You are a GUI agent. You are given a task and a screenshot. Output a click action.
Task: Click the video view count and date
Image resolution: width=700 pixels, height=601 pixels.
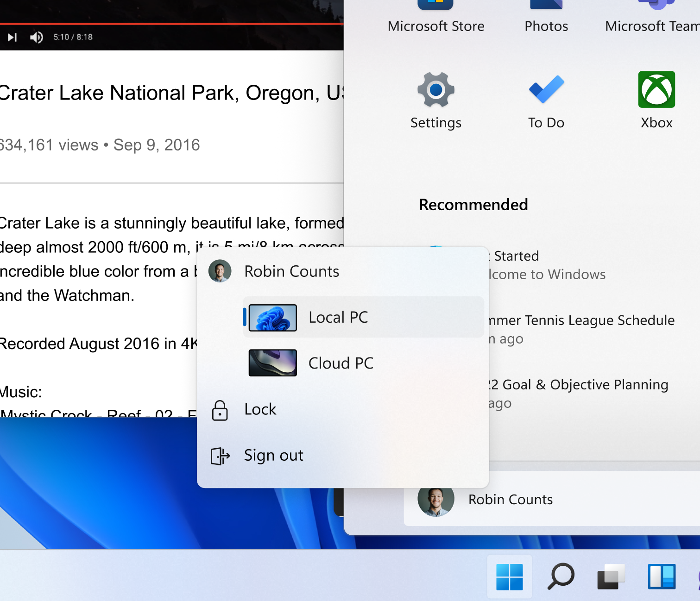[x=99, y=145]
